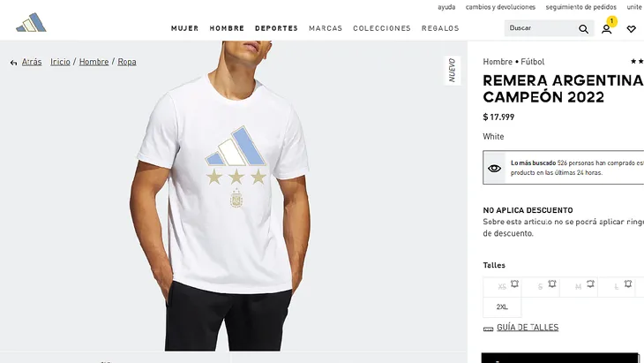Select size 2XL
644x363 pixels.
coord(502,307)
